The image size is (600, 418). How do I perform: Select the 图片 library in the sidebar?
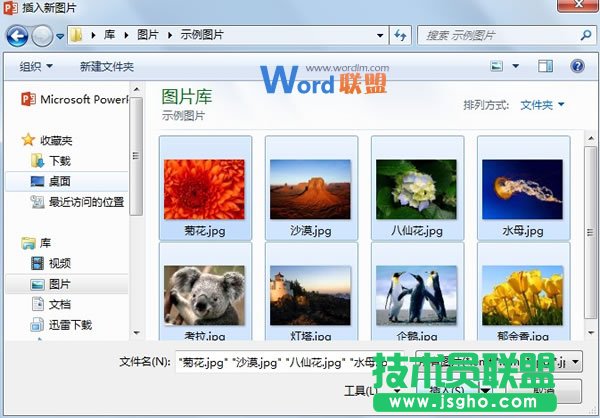[x=67, y=284]
